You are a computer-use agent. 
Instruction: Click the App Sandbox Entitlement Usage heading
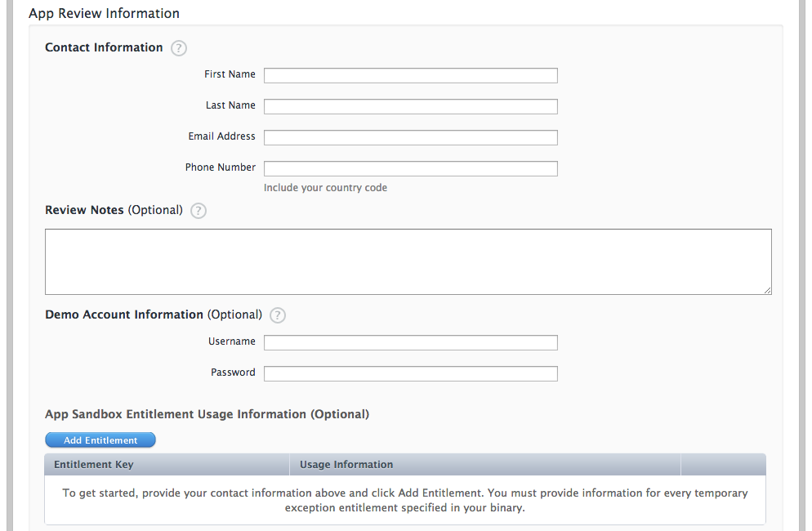[x=207, y=414]
